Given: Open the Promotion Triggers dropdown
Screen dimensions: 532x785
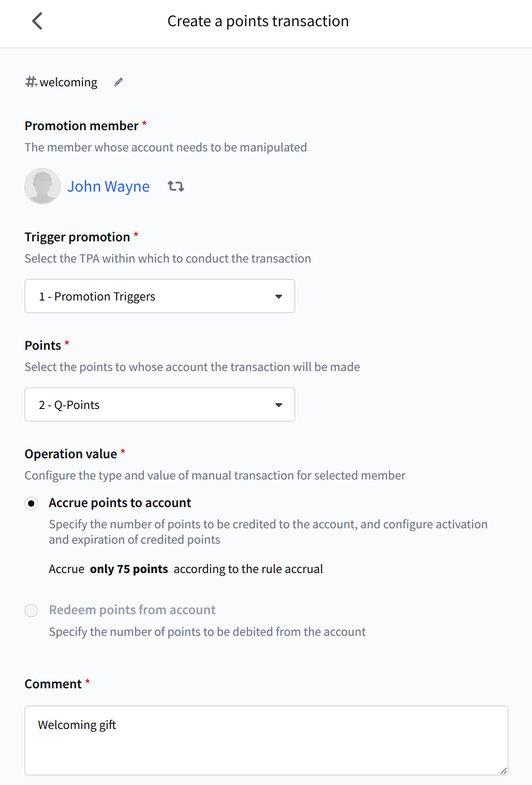Looking at the screenshot, I should [159, 296].
